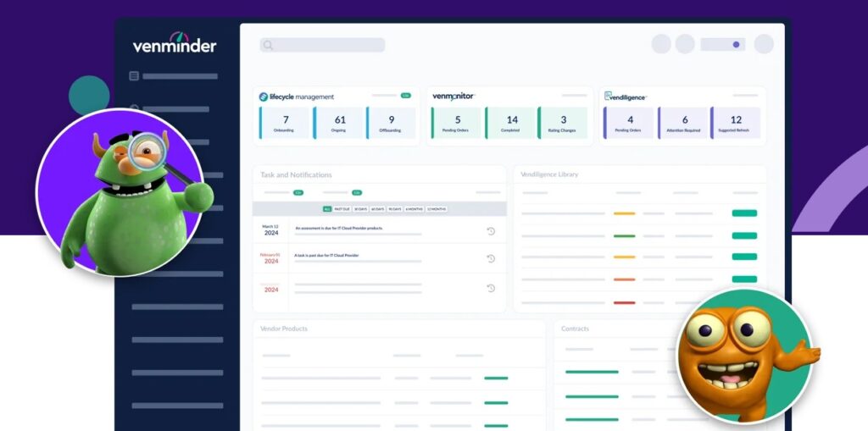Click green button in library row with orange bar
Image resolution: width=868 pixels, height=431 pixels.
[x=744, y=279]
